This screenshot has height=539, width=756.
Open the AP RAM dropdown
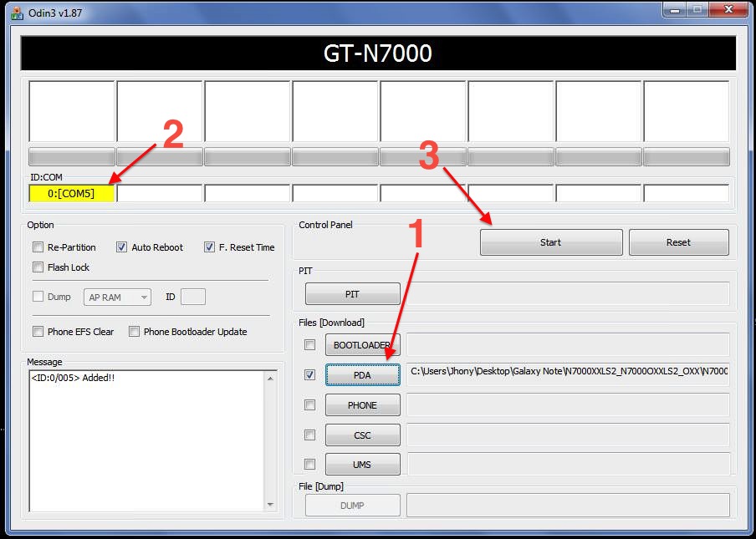(x=117, y=297)
